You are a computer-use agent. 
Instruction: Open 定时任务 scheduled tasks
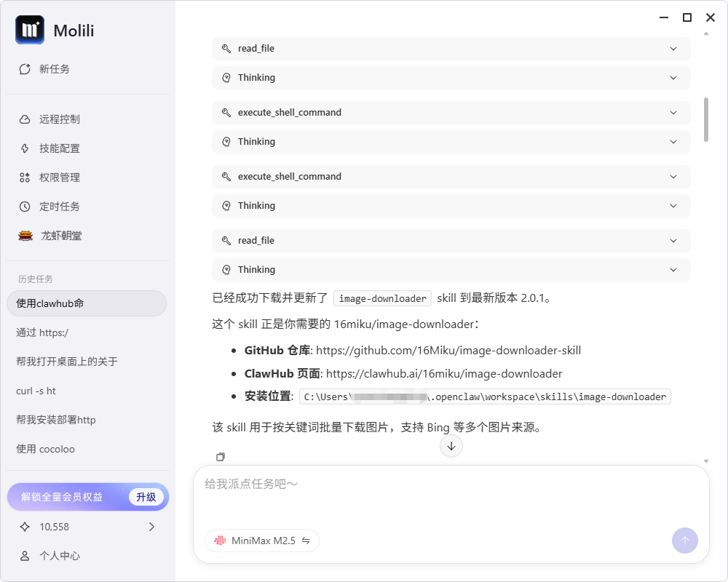59,207
